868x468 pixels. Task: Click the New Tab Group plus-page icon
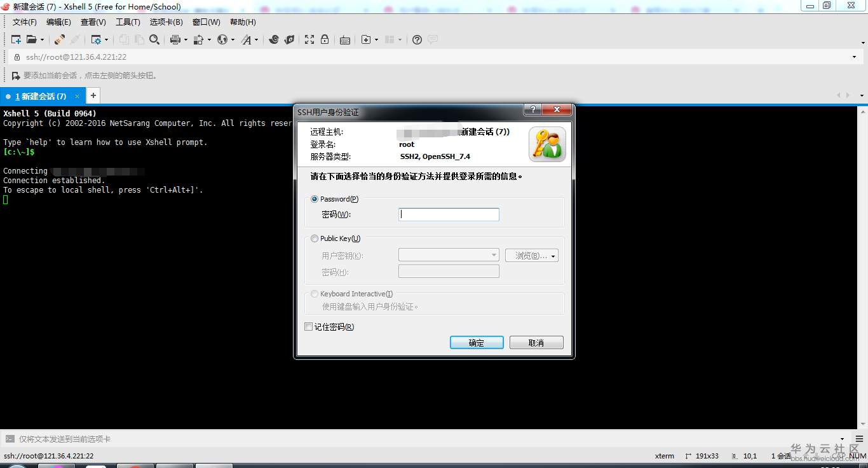[x=366, y=39]
